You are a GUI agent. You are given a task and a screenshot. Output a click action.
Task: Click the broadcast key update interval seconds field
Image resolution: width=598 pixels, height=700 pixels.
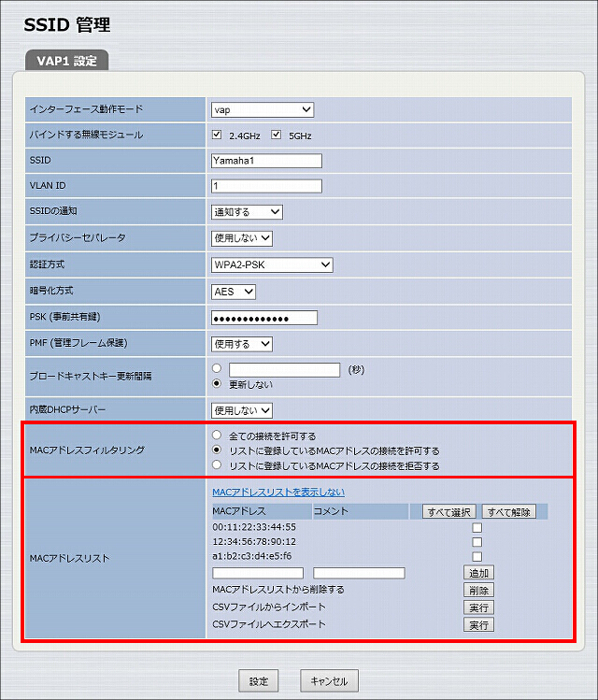(285, 370)
